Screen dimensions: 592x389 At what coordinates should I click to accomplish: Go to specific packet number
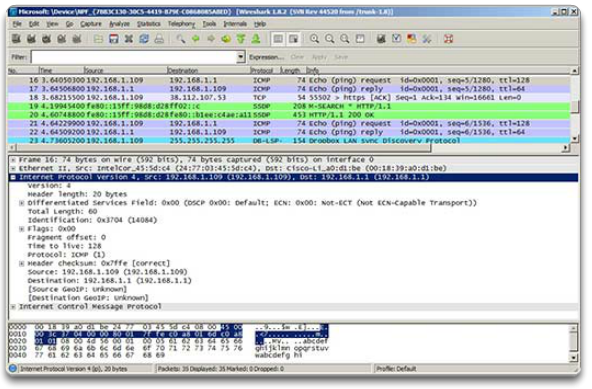(x=226, y=39)
